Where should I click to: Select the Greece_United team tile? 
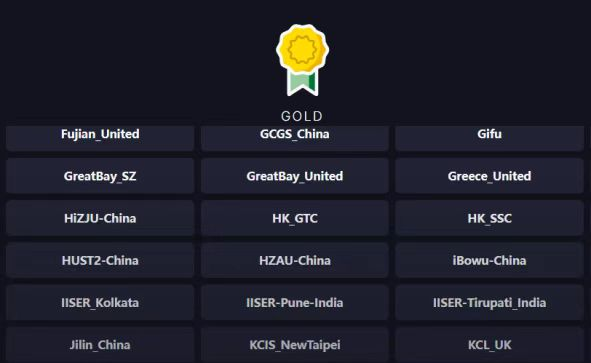click(490, 176)
